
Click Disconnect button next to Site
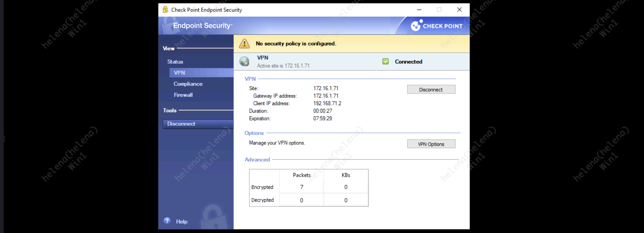(431, 89)
